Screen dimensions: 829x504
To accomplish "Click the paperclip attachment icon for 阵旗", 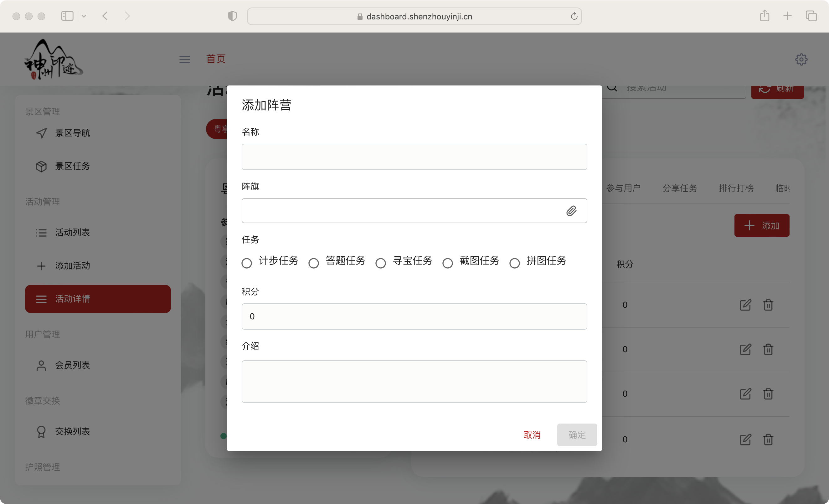I will coord(572,211).
